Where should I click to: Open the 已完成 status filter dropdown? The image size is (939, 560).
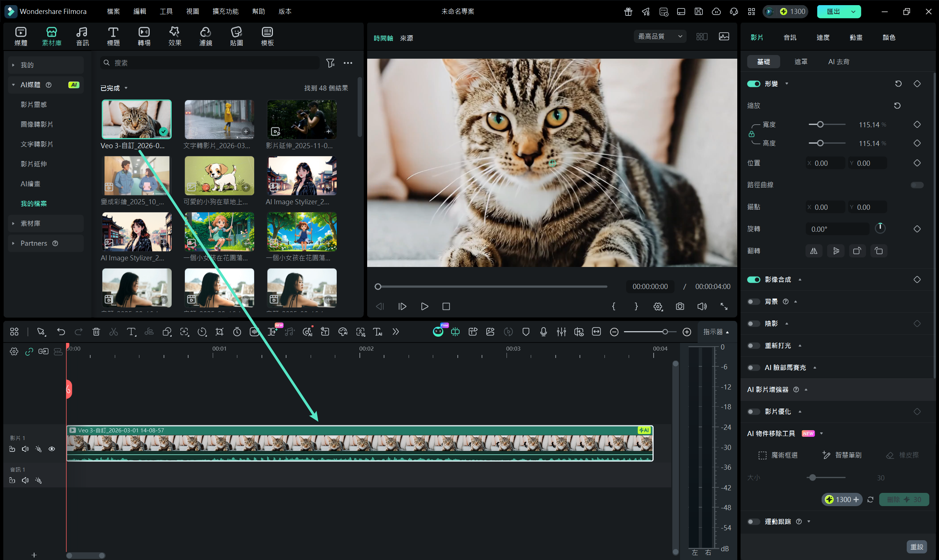coord(114,88)
